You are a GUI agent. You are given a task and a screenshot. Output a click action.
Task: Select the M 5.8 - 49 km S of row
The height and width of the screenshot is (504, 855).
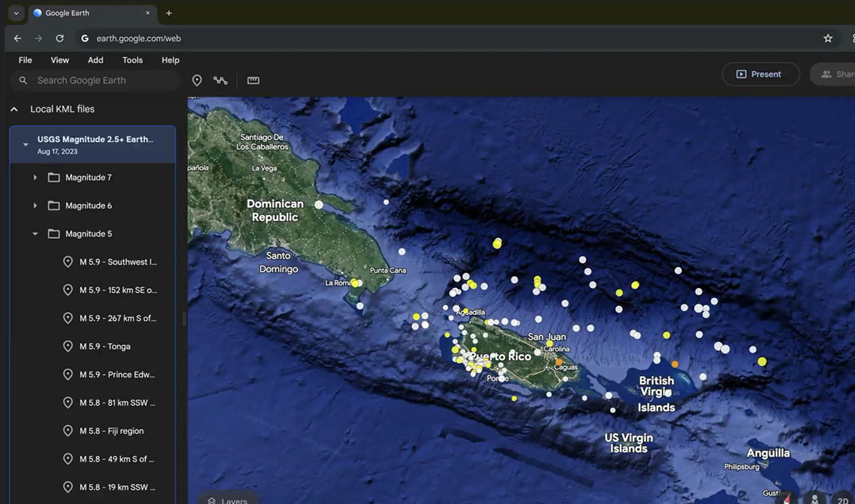[x=92, y=459]
